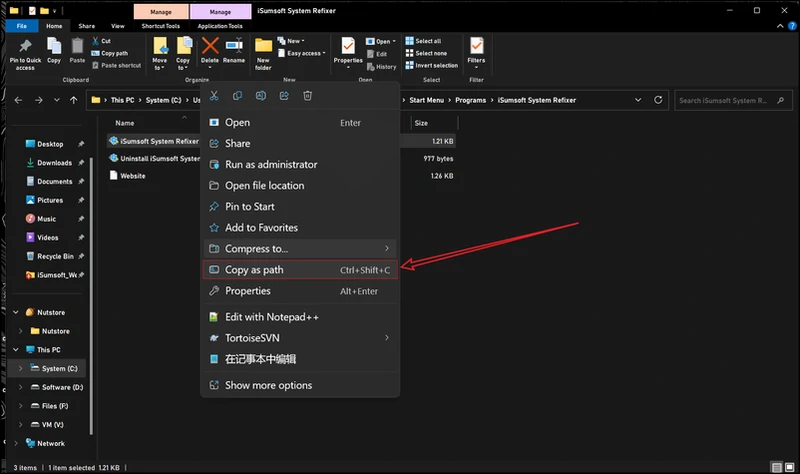800x474 pixels.
Task: Click the Share icon in context menu toolbar
Action: coord(284,95)
